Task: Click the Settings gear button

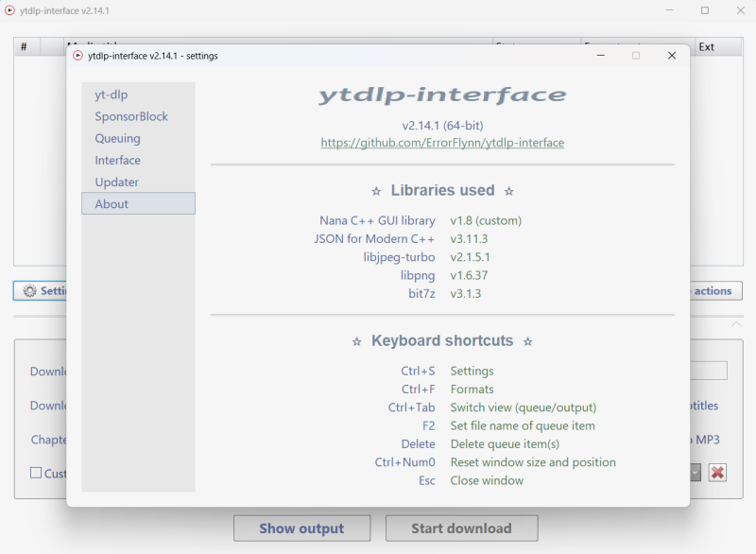Action: click(40, 291)
